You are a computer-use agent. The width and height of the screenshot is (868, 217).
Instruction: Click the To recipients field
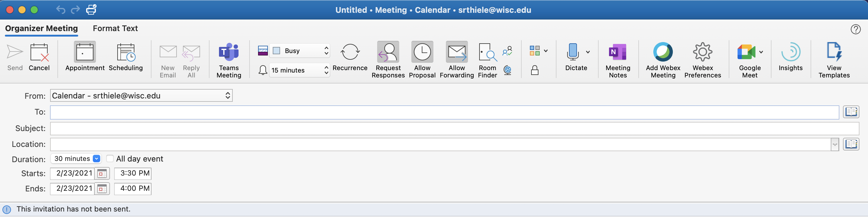coord(444,112)
